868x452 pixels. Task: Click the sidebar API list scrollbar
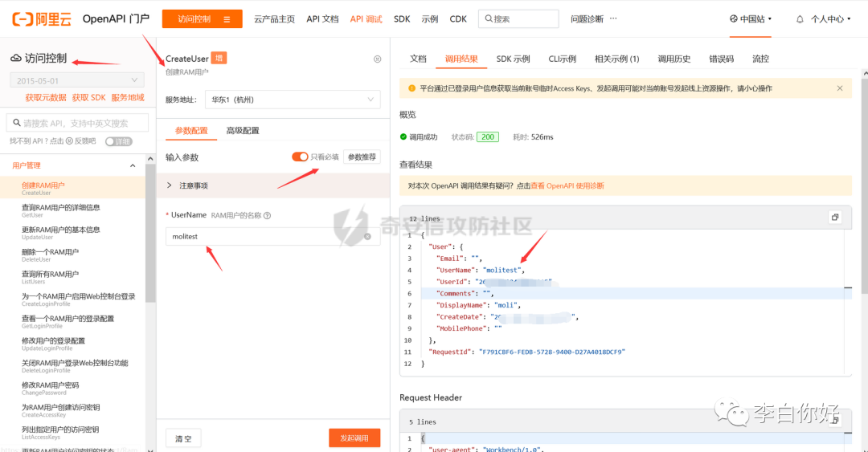[150, 232]
